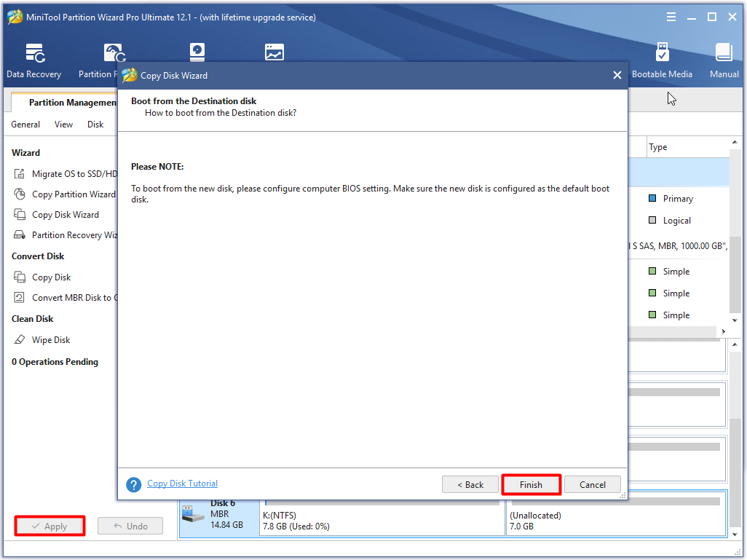Click the Logical type swatch

pyautogui.click(x=652, y=220)
